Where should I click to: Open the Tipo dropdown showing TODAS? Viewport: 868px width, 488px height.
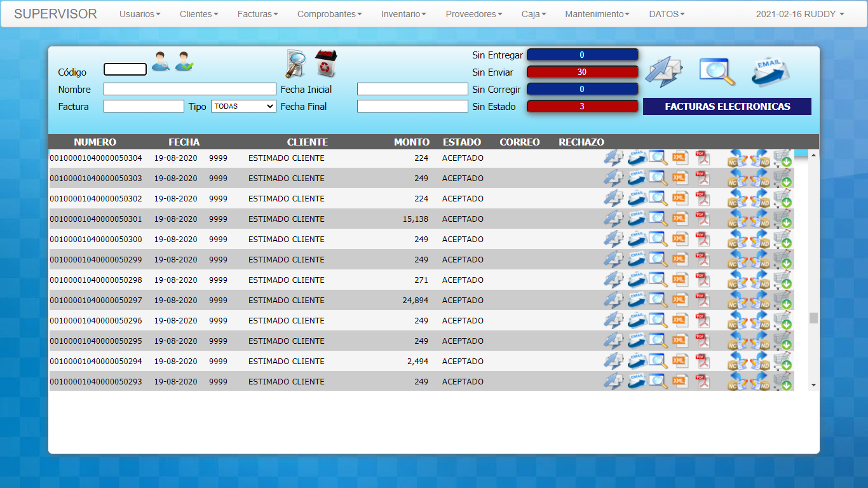tap(243, 107)
